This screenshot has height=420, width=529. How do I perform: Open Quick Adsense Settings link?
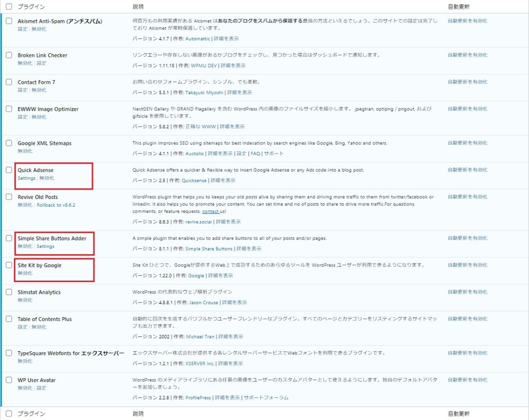[26, 178]
